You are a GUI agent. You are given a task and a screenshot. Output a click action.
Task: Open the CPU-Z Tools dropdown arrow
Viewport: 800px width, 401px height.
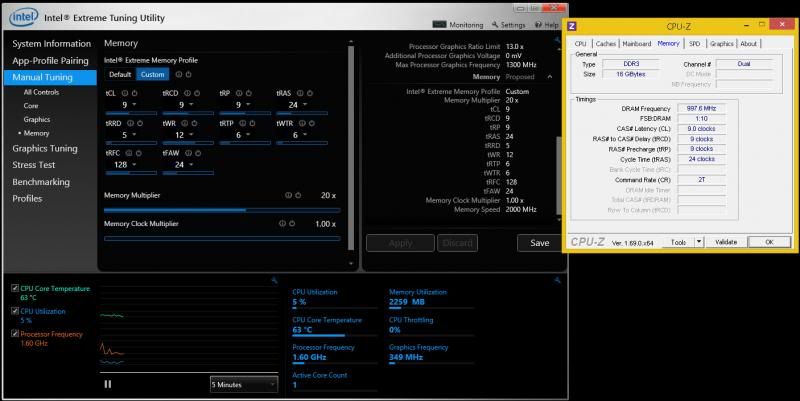pyautogui.click(x=699, y=242)
